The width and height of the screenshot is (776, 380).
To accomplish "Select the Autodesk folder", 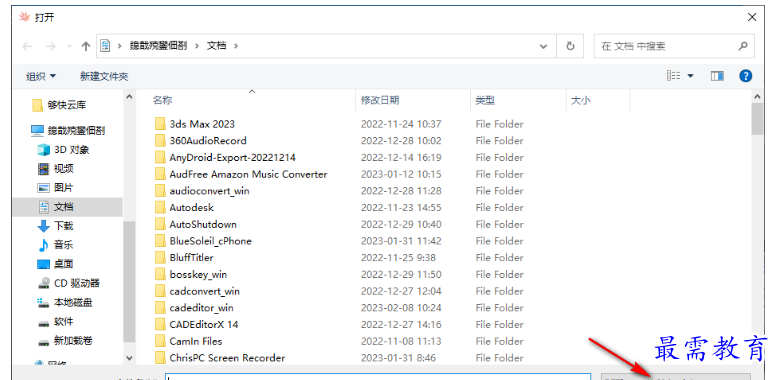I will tap(191, 207).
